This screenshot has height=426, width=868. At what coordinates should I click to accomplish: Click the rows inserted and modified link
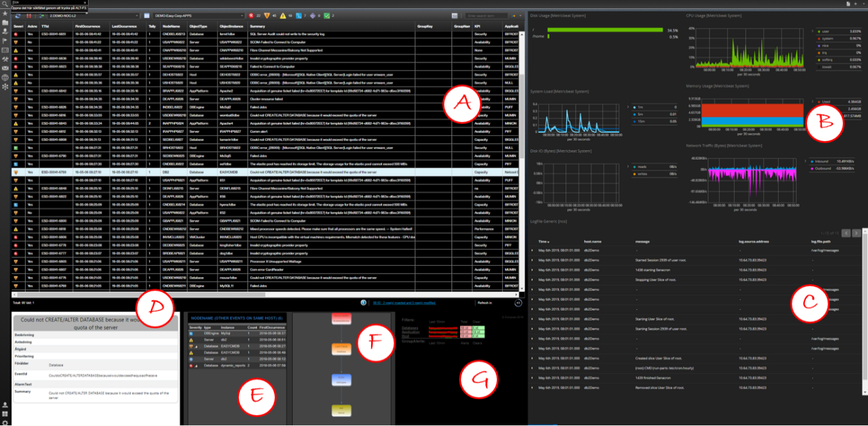click(x=404, y=302)
